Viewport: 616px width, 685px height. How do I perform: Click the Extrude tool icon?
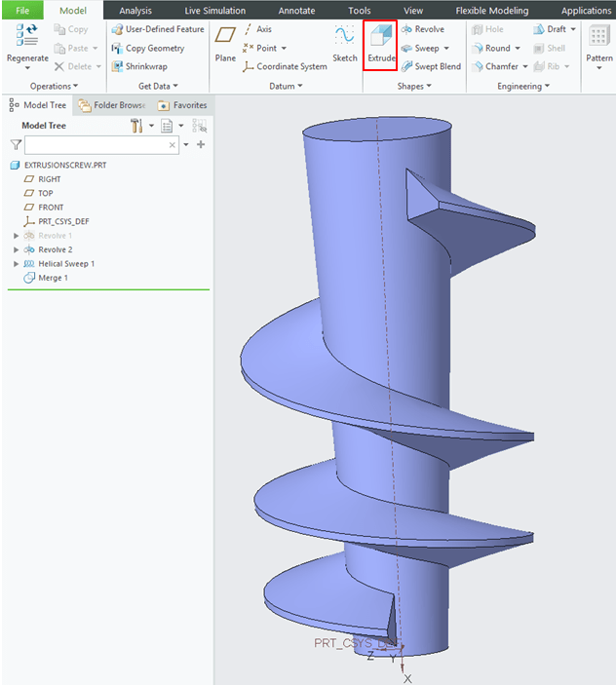click(379, 38)
